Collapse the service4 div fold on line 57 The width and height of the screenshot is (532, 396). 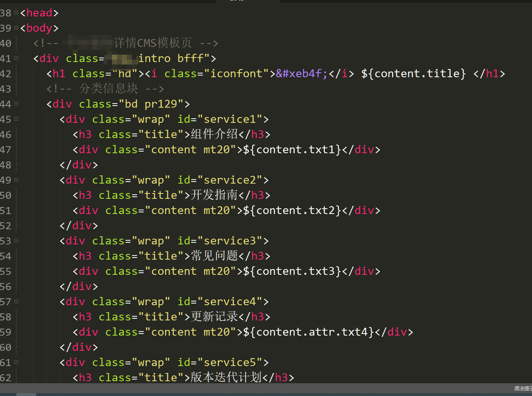(16, 302)
